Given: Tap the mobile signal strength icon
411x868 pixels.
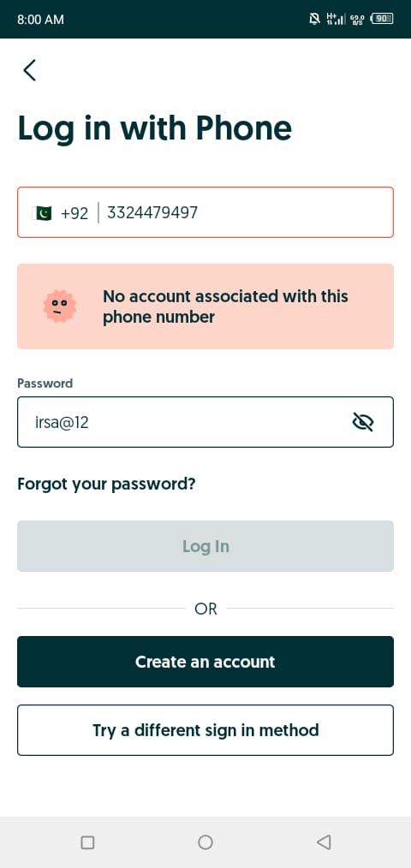Looking at the screenshot, I should coord(336,19).
